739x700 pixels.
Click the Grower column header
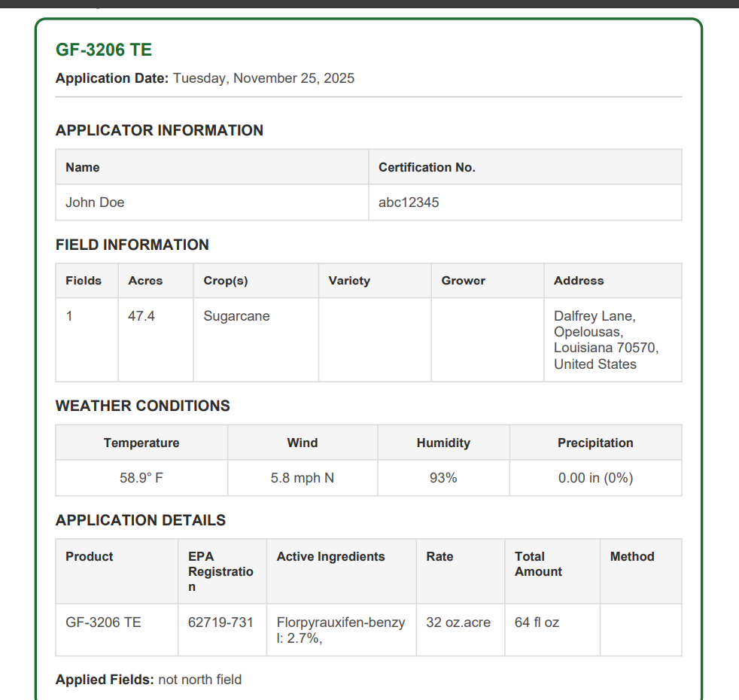point(463,281)
